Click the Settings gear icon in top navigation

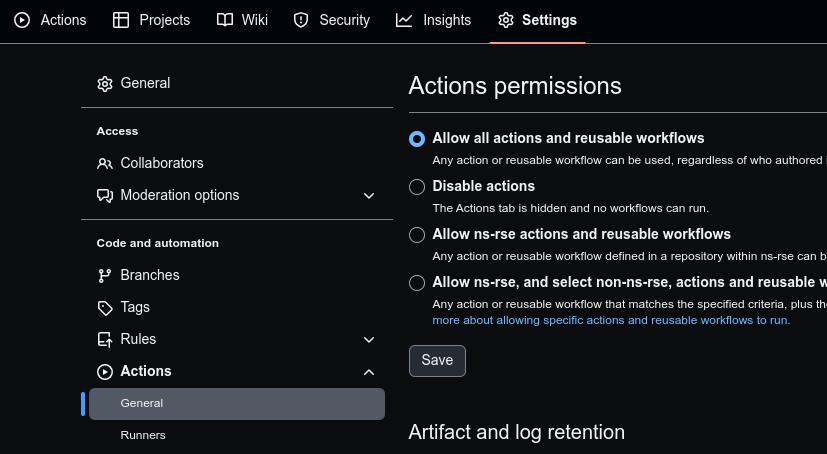tap(506, 20)
